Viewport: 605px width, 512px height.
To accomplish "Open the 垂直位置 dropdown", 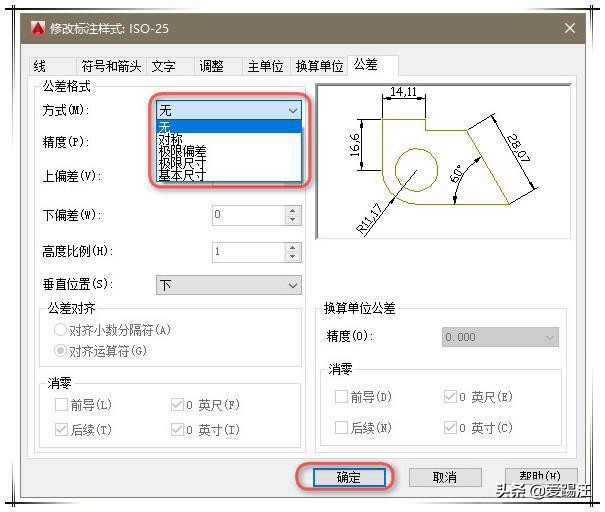I will tap(229, 285).
